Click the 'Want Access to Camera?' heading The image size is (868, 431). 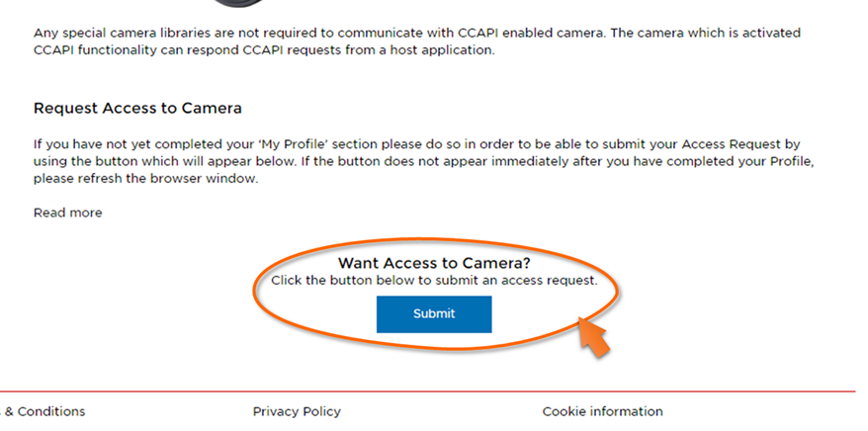coord(434,263)
